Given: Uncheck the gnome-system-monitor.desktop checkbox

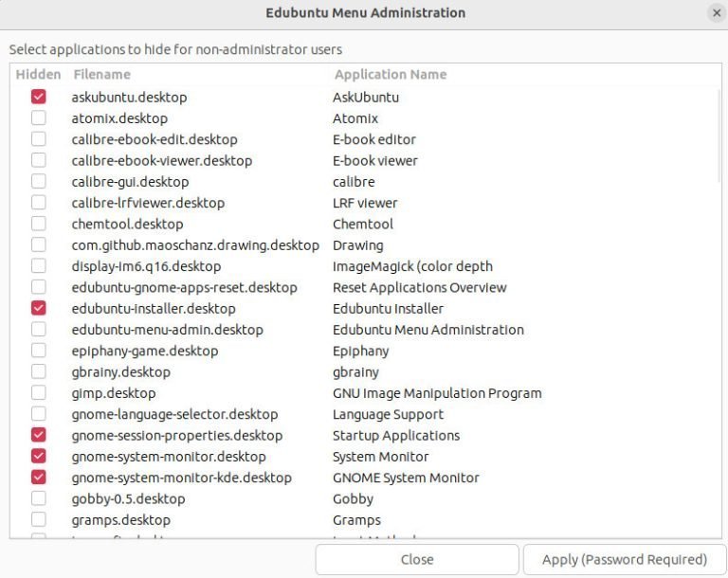Looking at the screenshot, I should pos(39,456).
